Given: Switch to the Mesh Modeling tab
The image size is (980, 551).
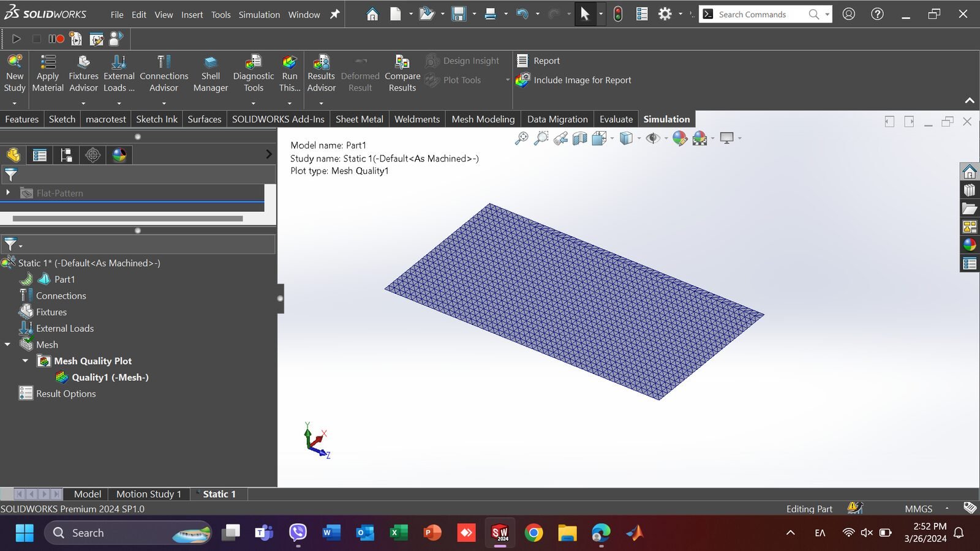Looking at the screenshot, I should (483, 119).
